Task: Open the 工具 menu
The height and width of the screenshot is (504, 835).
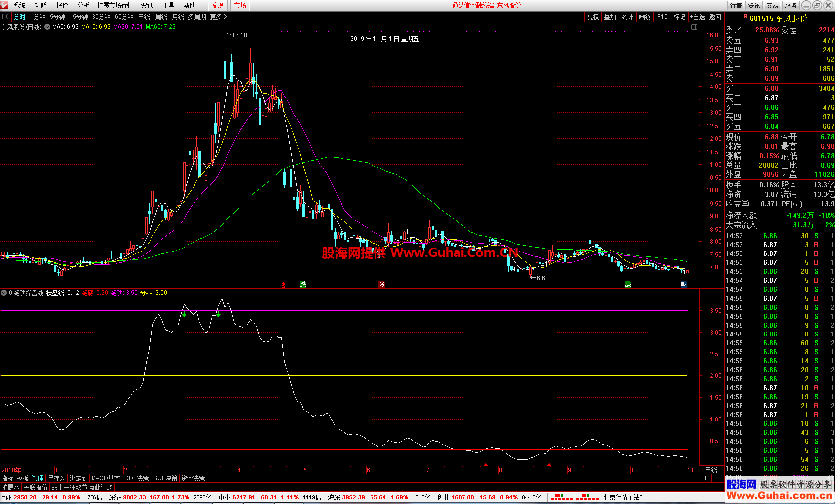Action: click(168, 5)
